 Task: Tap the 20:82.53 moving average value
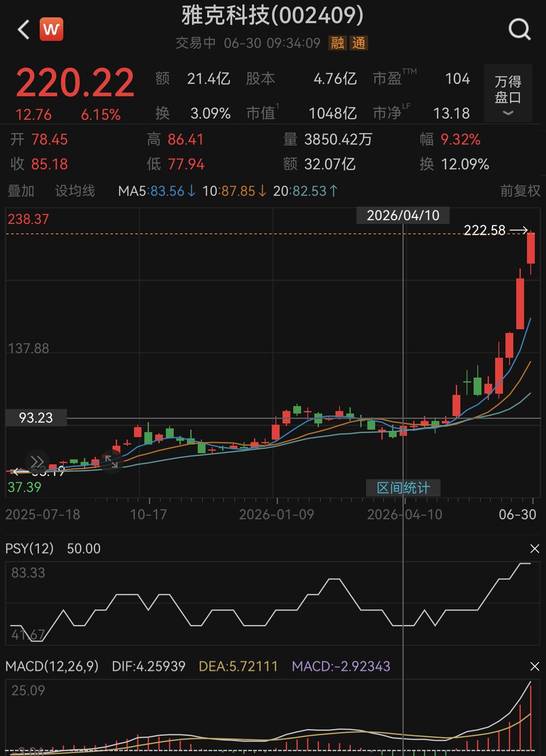(x=306, y=191)
